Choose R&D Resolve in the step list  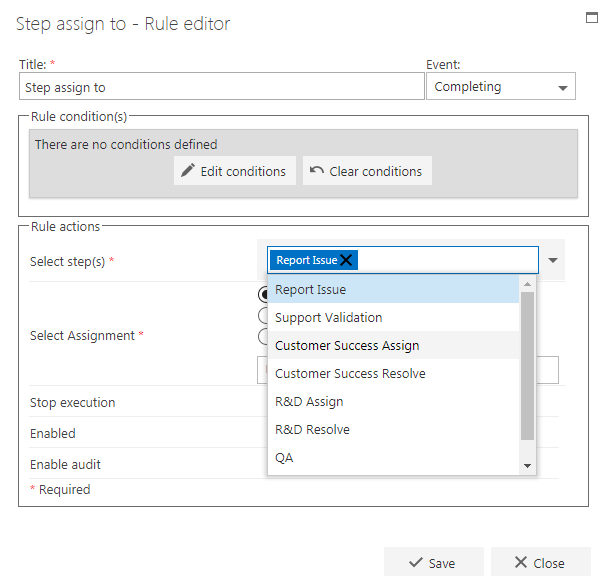tap(393, 429)
